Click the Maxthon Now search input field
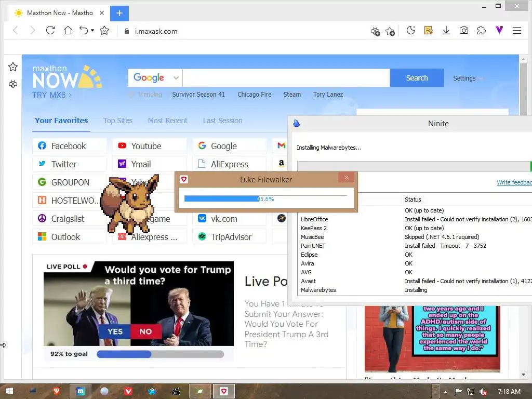 286,78
